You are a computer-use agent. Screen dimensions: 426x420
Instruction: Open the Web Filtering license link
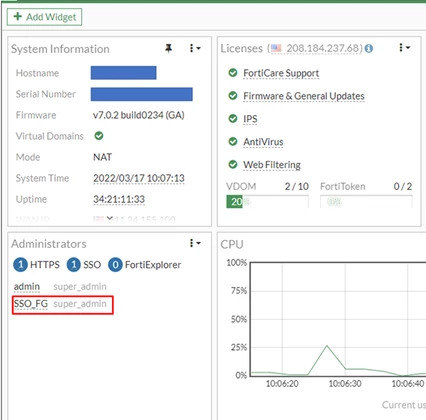272,165
